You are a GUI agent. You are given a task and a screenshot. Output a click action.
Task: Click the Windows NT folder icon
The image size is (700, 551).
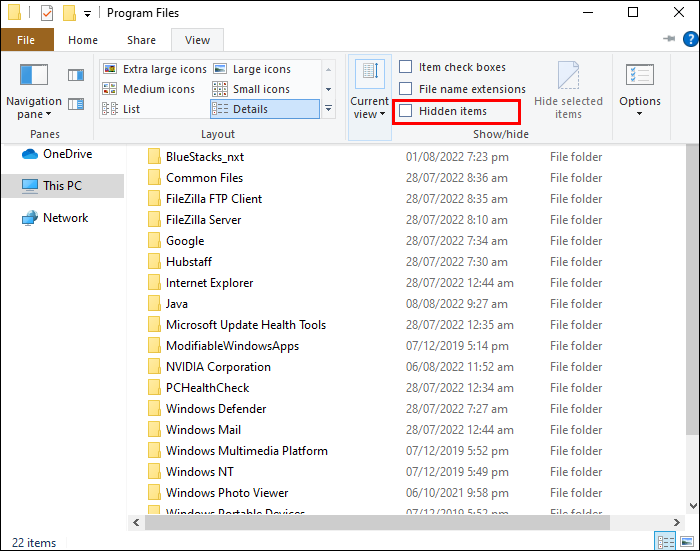click(154, 472)
